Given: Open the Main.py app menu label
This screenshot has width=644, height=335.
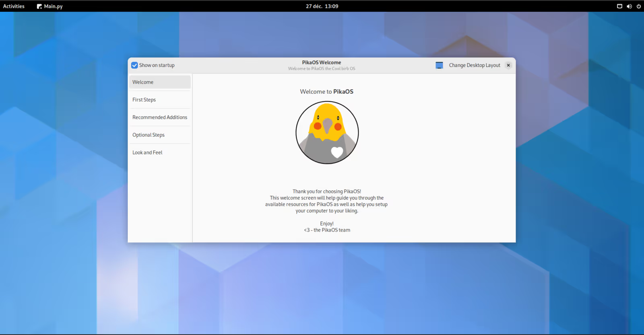Looking at the screenshot, I should coord(53,6).
